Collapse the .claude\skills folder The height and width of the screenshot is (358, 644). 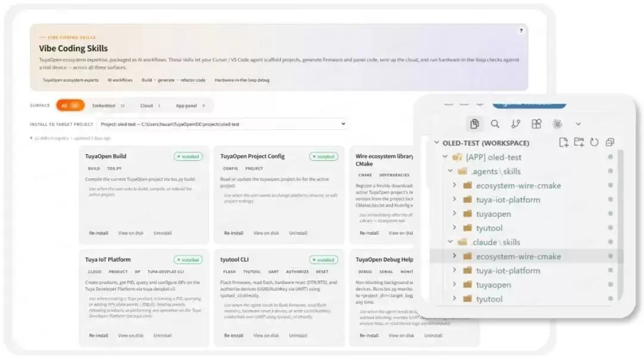click(450, 242)
